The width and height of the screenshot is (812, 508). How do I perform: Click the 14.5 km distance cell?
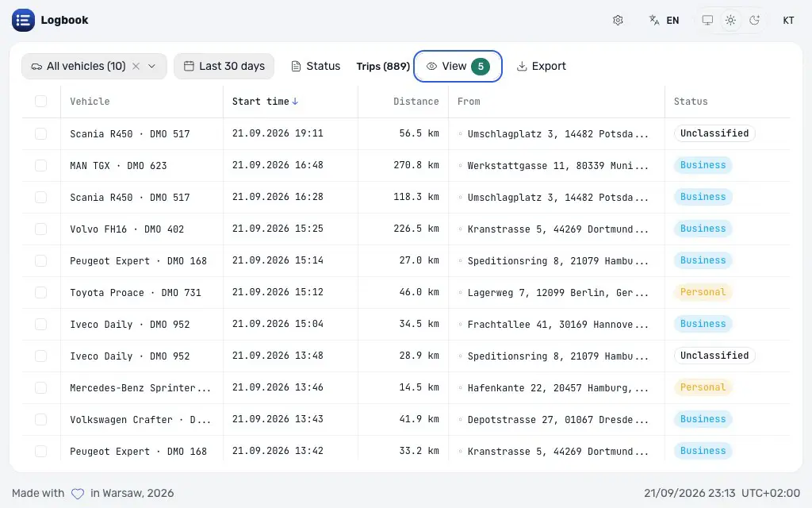[x=419, y=387]
